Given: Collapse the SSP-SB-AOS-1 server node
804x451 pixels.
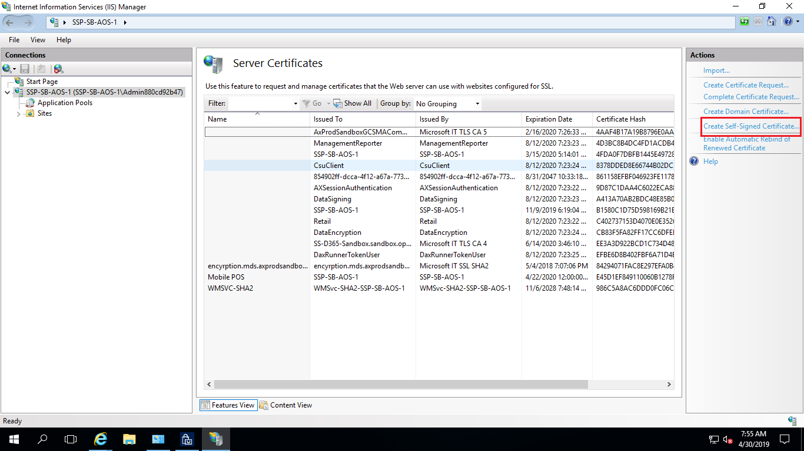Looking at the screenshot, I should [7, 92].
